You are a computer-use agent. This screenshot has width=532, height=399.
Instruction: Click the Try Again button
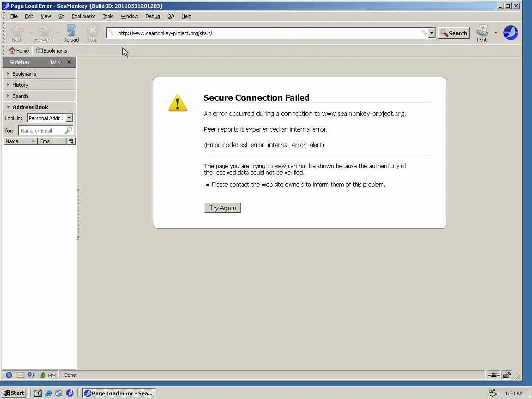(x=223, y=208)
